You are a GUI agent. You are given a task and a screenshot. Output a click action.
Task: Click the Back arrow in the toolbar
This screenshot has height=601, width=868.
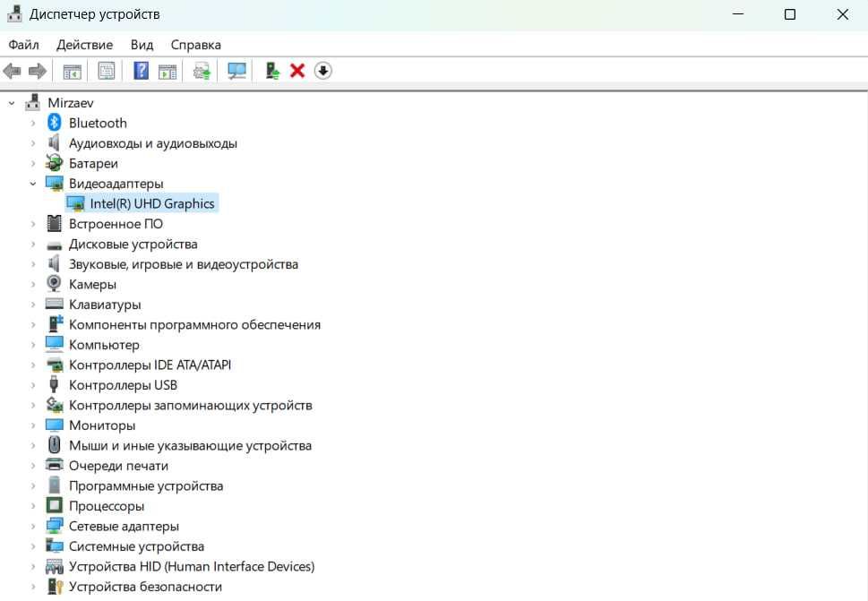13,71
